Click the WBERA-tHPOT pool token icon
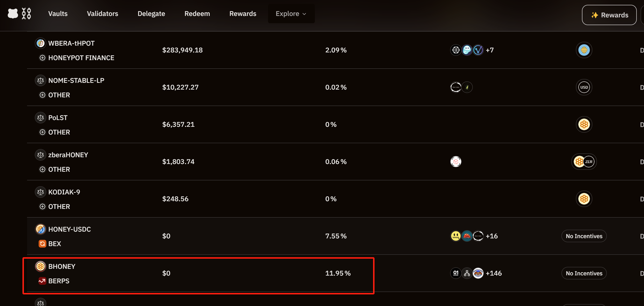This screenshot has width=644, height=306. pyautogui.click(x=40, y=43)
